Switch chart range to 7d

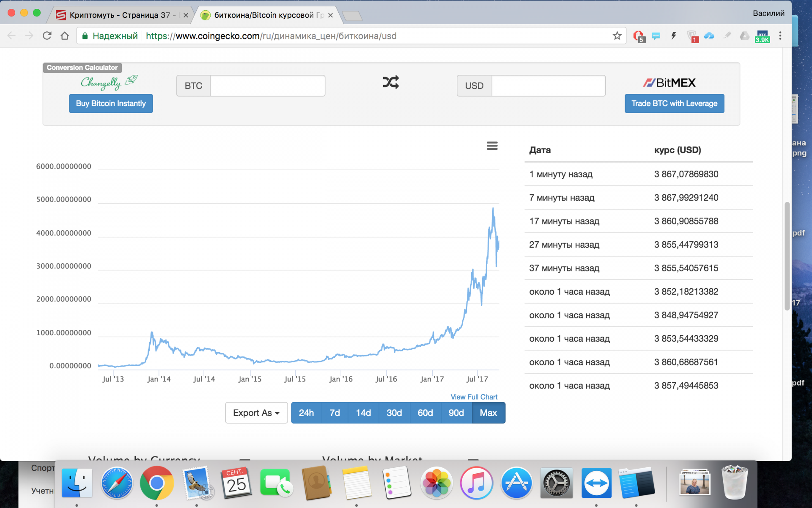coord(335,413)
